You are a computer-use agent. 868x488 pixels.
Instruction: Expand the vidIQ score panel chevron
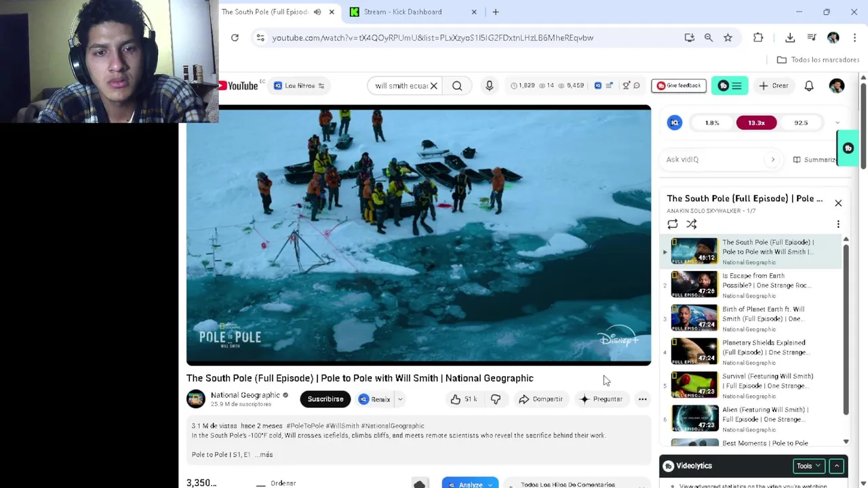click(837, 123)
